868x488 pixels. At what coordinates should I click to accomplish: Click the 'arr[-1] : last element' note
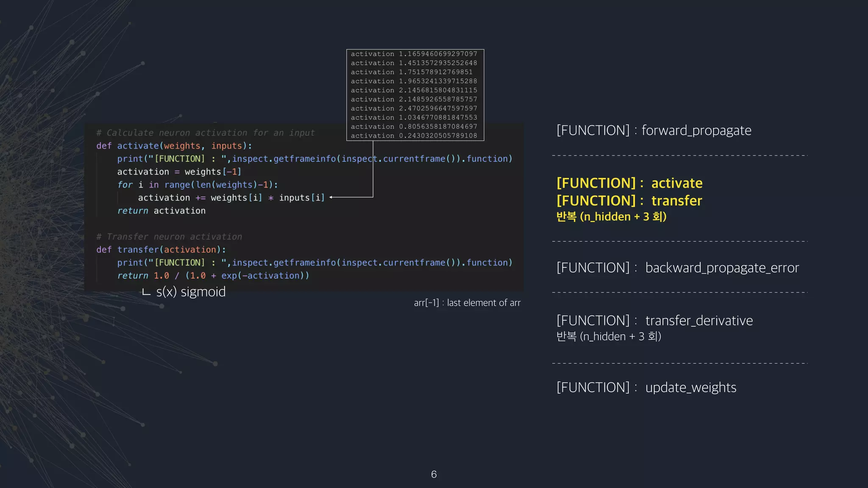[467, 303]
